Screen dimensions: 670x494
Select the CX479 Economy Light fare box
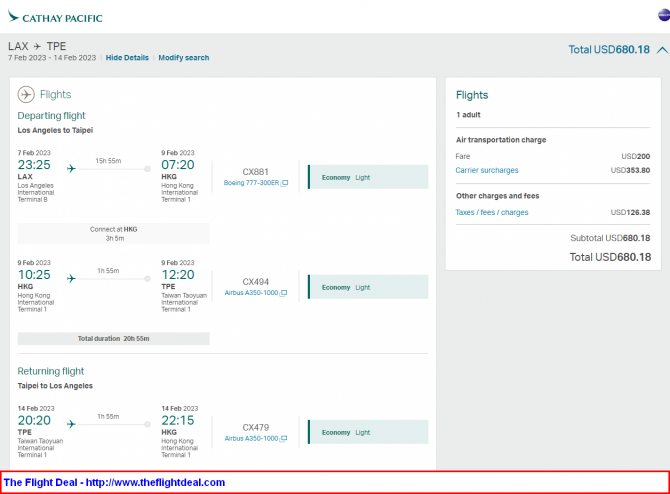click(368, 432)
